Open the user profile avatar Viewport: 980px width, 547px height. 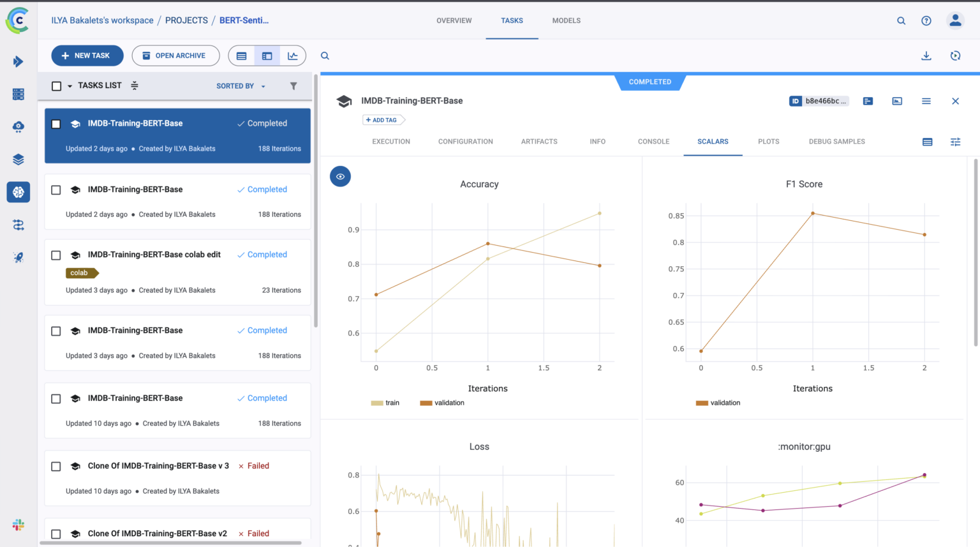[x=955, y=20]
